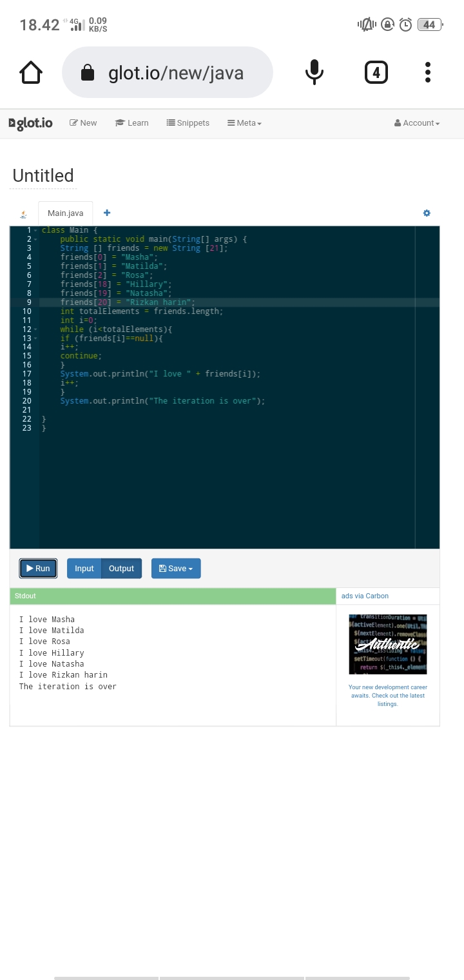Expand the Meta dropdown menu
This screenshot has width=464, height=980.
[x=244, y=123]
